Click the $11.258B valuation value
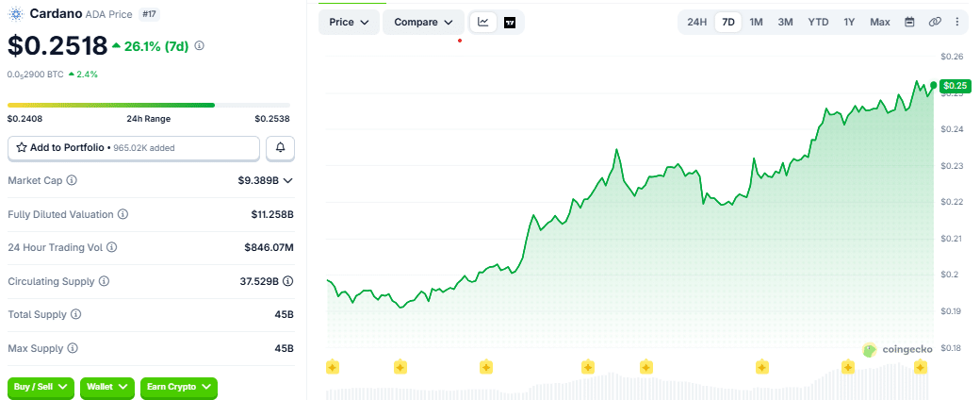Screen dimensions: 980x400 coord(272,214)
